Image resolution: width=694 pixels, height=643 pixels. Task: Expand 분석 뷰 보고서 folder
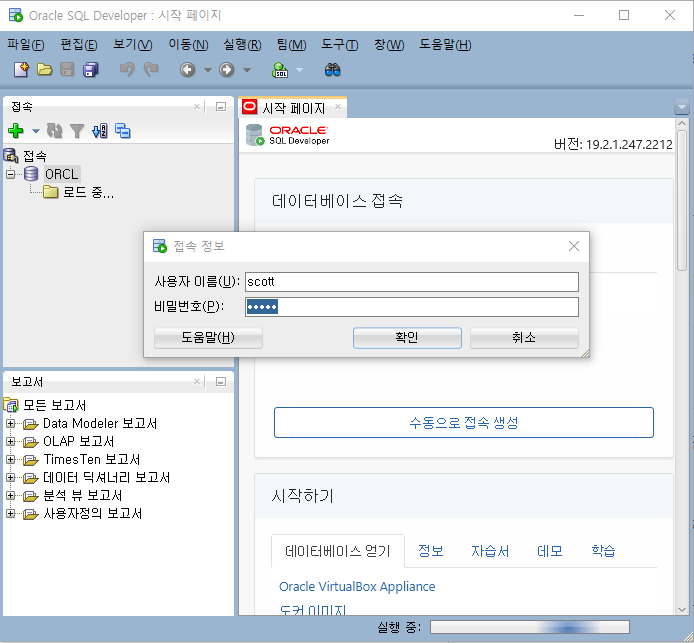pos(11,495)
